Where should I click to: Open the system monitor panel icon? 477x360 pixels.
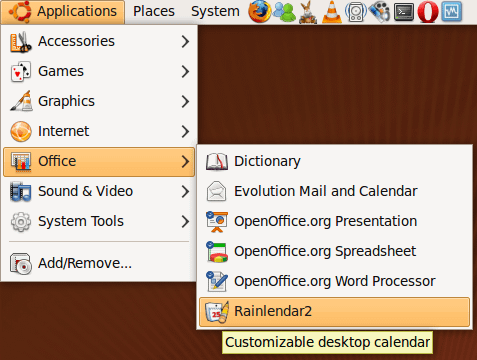click(452, 12)
